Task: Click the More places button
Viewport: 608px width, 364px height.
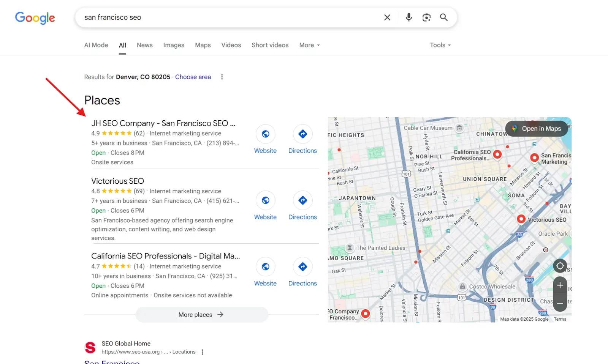Action: [201, 315]
